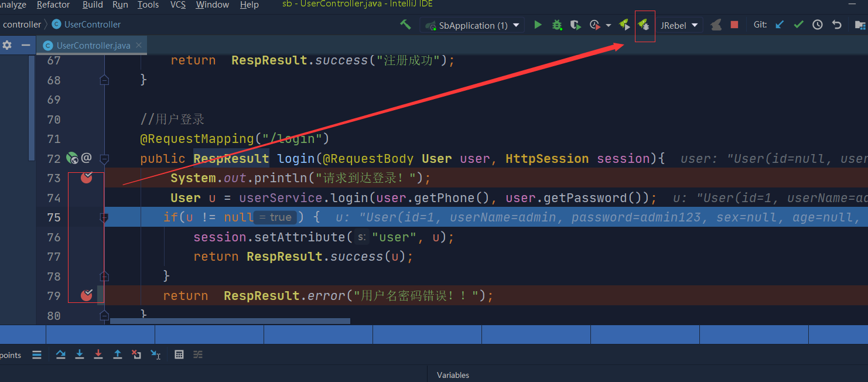The height and width of the screenshot is (382, 868).
Task: Click the Trace Current Stream Chain icon
Action: click(x=198, y=354)
